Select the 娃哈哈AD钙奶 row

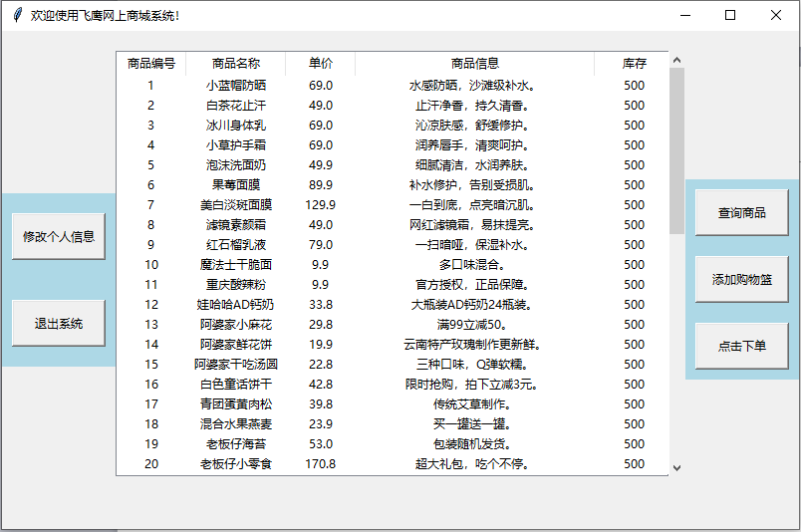[x=393, y=305]
